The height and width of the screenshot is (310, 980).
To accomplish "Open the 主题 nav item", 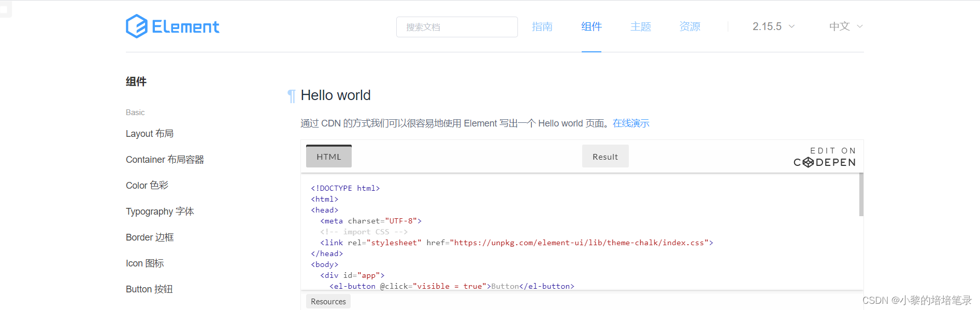I will click(x=640, y=26).
